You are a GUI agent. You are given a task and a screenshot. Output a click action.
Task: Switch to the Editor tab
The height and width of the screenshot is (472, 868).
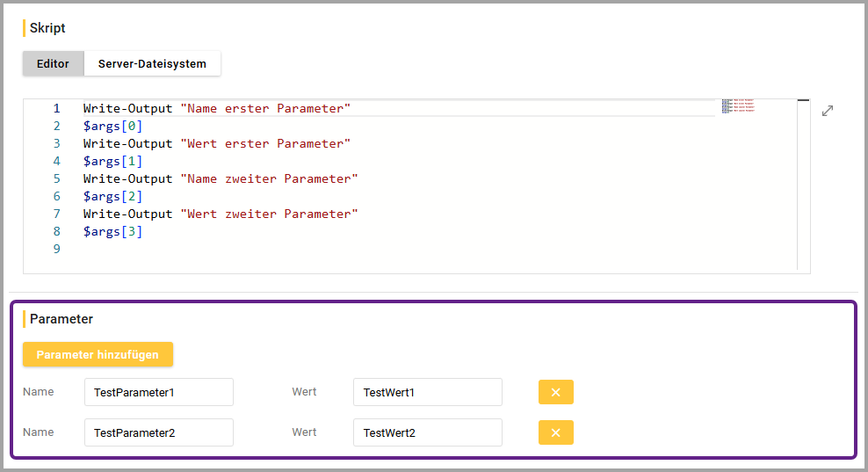coord(53,63)
